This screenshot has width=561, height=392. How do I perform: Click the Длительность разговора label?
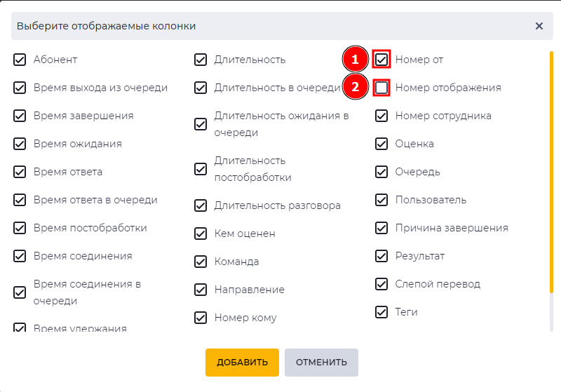coord(277,205)
